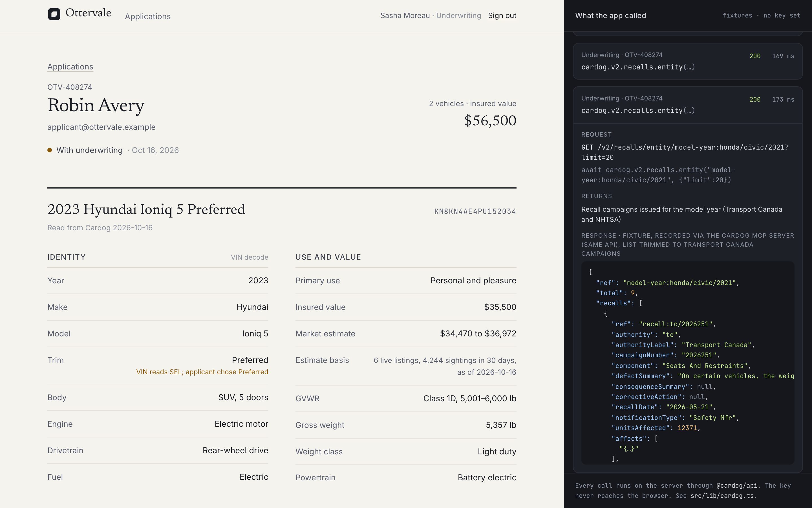This screenshot has height=508, width=812.
Task: Click the GVWR Class 1D value
Action: click(469, 398)
